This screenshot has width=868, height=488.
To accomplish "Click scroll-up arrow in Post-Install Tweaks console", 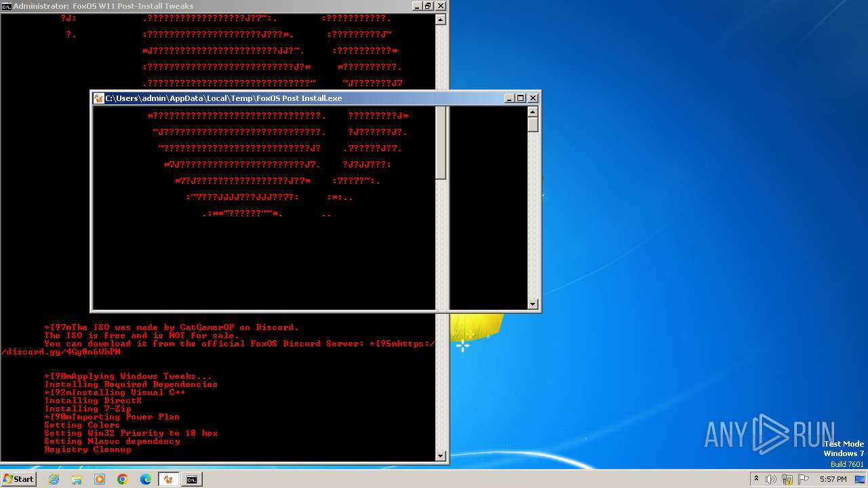I will (x=441, y=20).
